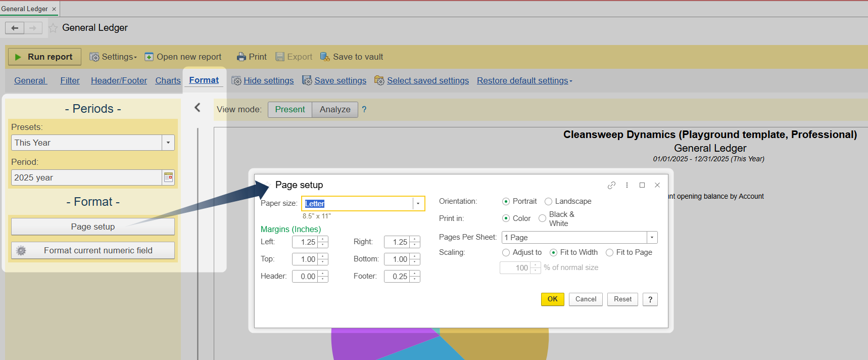Open the three-dot menu in Page setup
The image size is (868, 360).
point(627,185)
